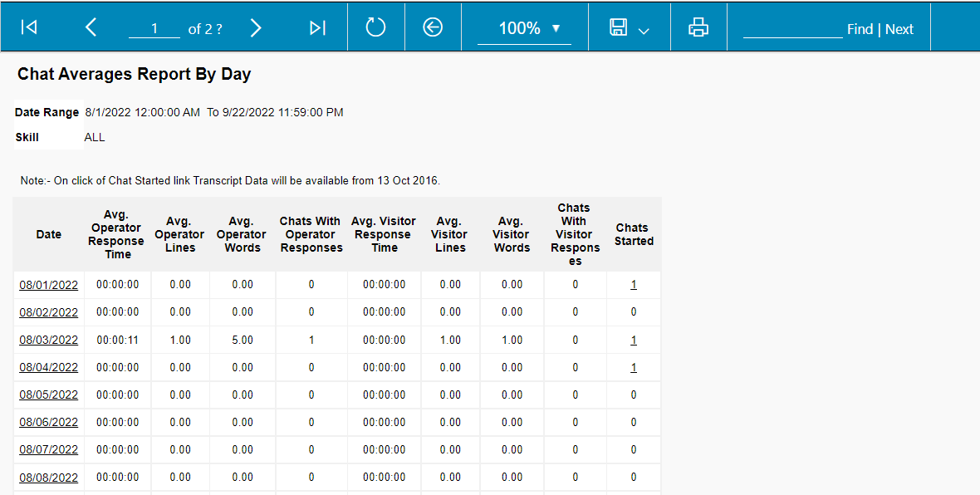
Task: Refresh the report
Action: coord(375,27)
